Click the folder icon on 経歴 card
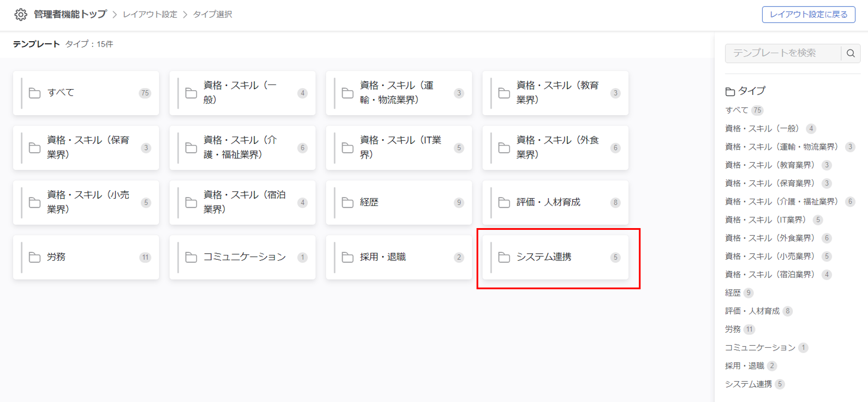The height and width of the screenshot is (402, 868). pos(348,202)
